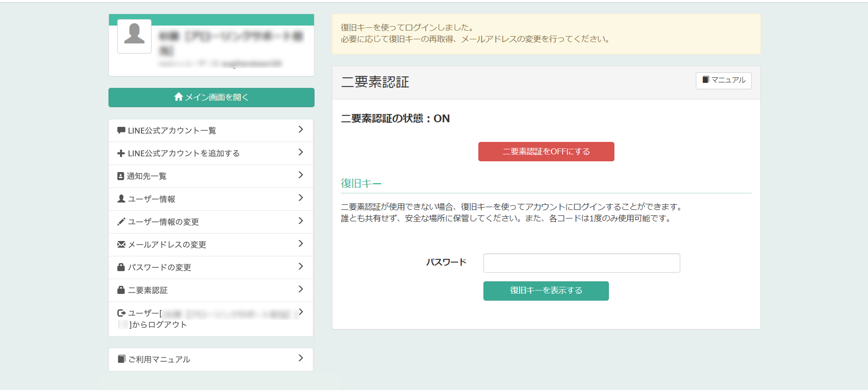
Task: Click the envelope icon beside メールアドレスの変更
Action: point(121,245)
